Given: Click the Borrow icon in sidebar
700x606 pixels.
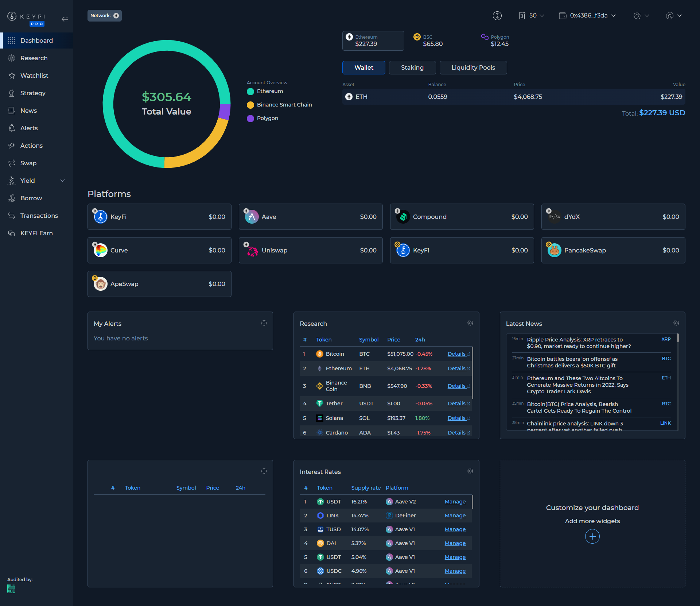Looking at the screenshot, I should pos(12,198).
